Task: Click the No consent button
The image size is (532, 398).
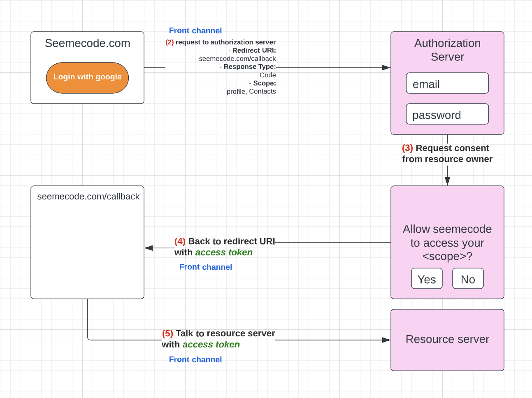Action: 468,278
